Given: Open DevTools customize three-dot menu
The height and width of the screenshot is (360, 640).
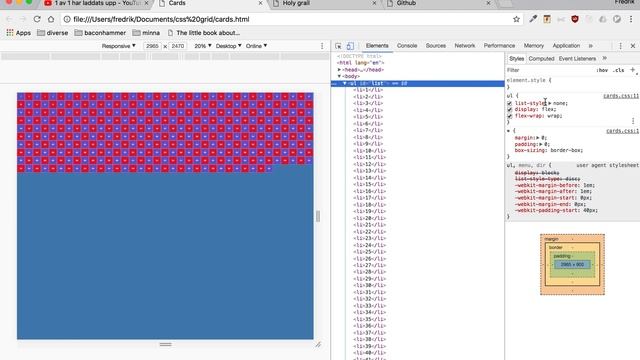Looking at the screenshot, I should pos(620,46).
